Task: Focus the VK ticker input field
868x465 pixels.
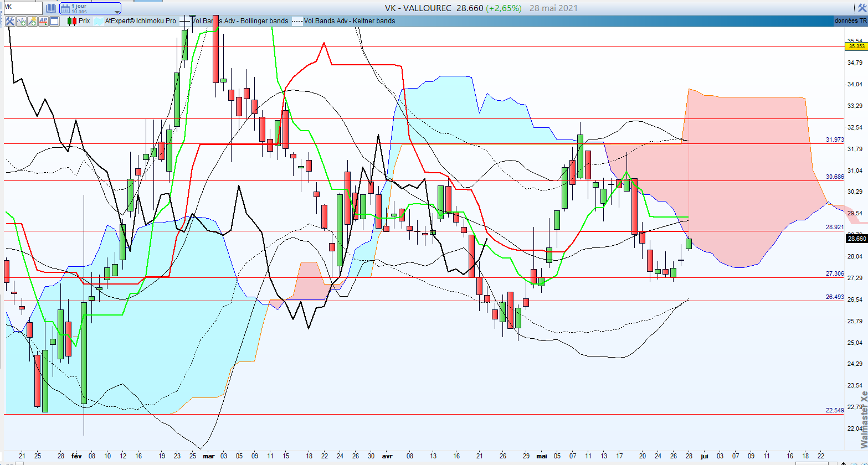Action: click(x=22, y=8)
